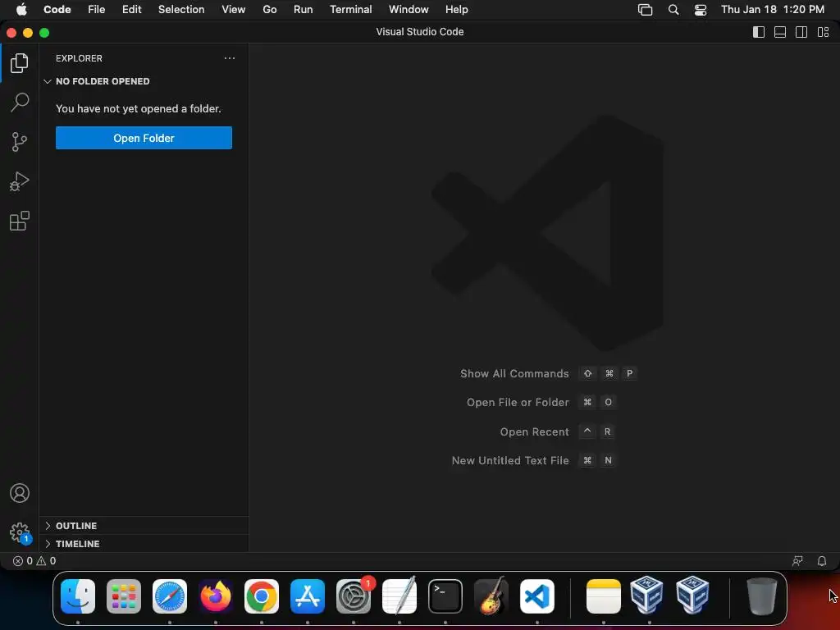Viewport: 840px width, 630px height.
Task: Open the View menu
Action: pos(233,9)
